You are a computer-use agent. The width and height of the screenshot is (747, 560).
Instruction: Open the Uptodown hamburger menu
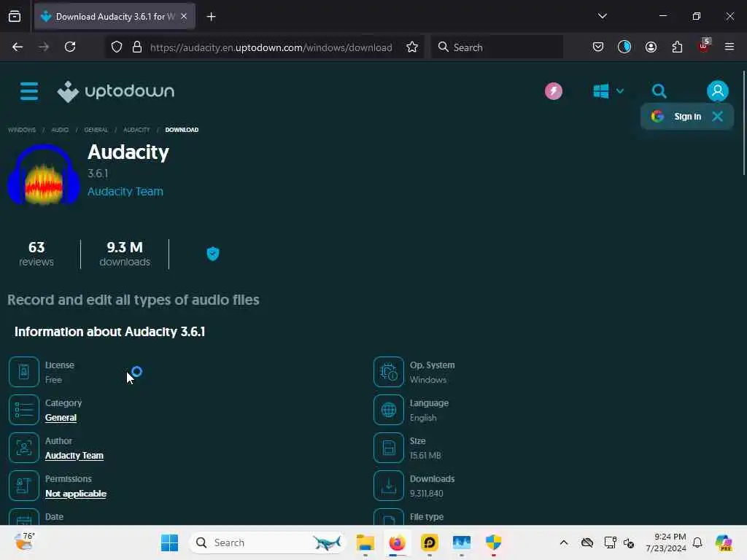coord(29,91)
